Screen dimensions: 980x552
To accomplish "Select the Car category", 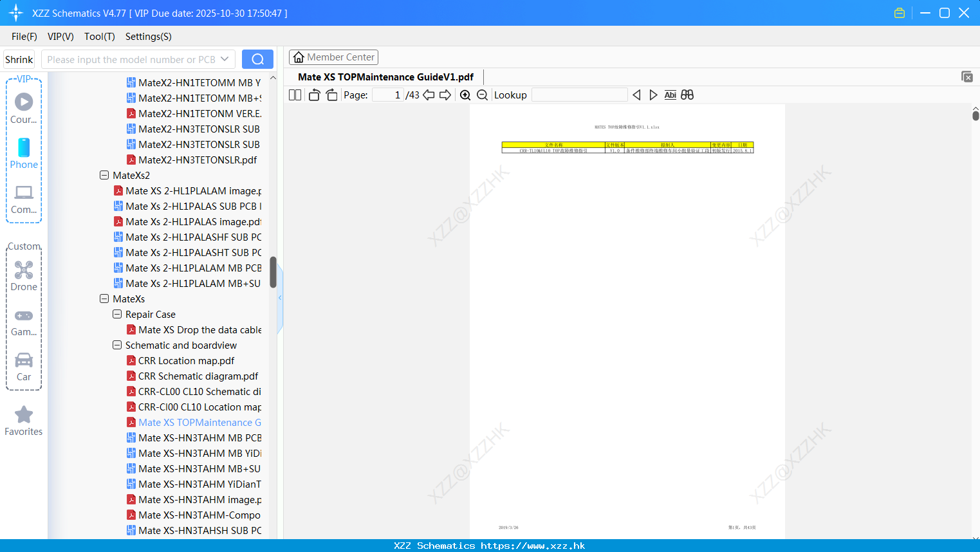I will click(24, 367).
